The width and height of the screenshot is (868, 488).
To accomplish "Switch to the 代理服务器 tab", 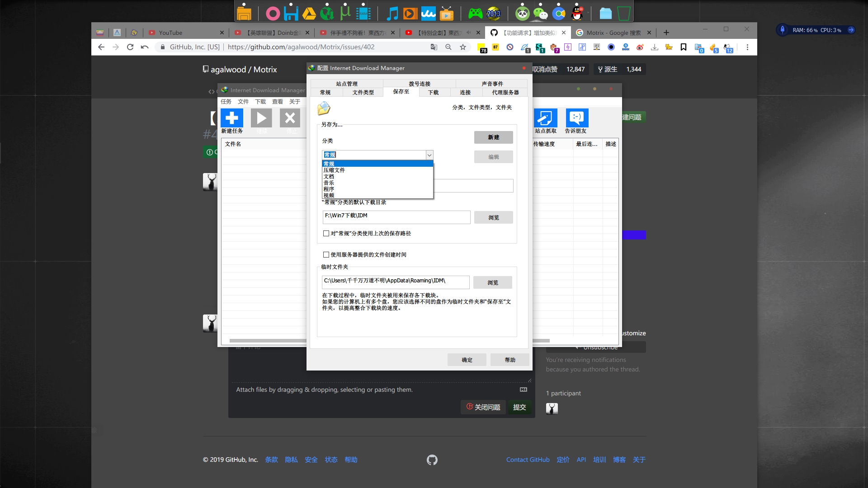I will 505,92.
